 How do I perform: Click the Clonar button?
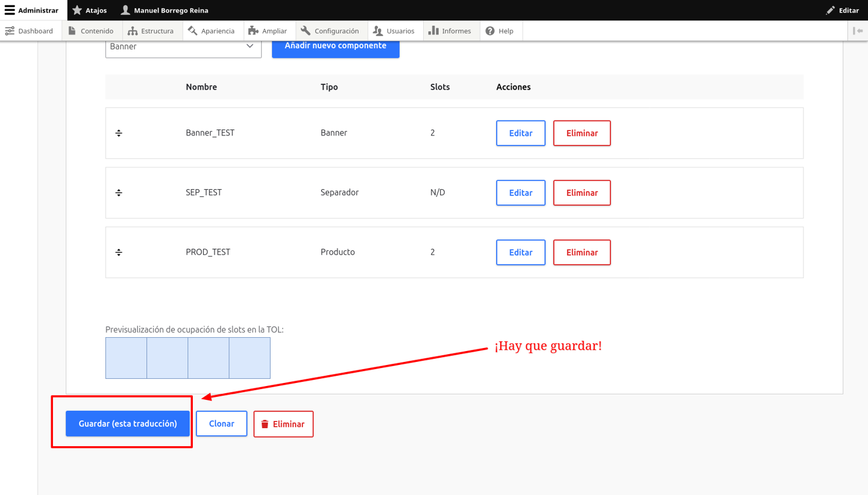221,424
